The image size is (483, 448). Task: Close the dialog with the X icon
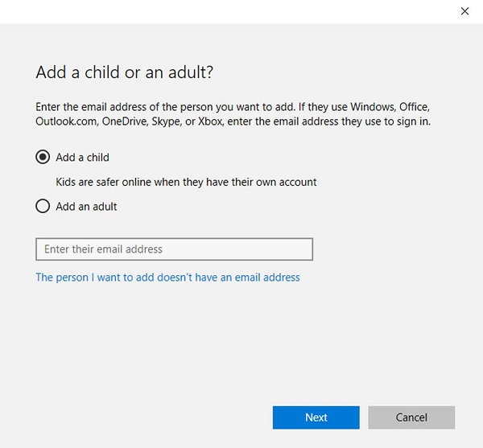click(464, 11)
